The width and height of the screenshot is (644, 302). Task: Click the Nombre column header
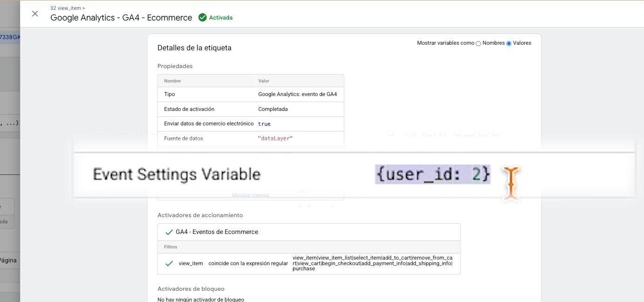coord(172,81)
